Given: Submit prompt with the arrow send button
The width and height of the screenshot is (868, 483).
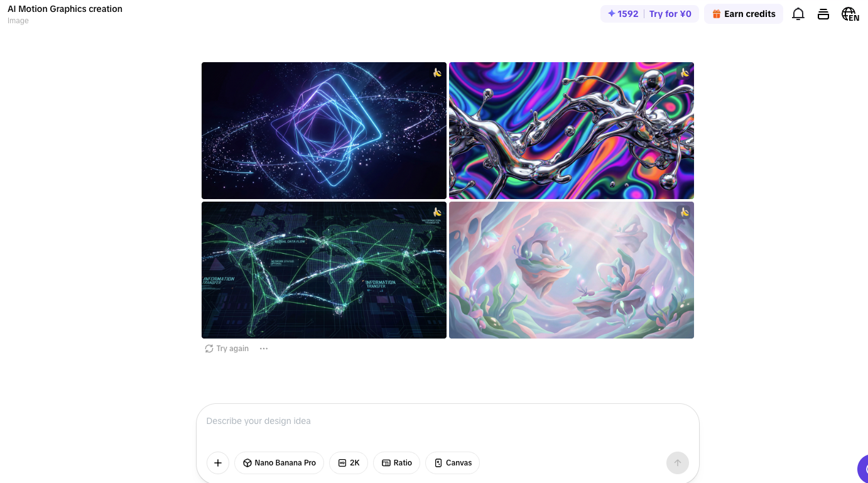Looking at the screenshot, I should [x=678, y=463].
